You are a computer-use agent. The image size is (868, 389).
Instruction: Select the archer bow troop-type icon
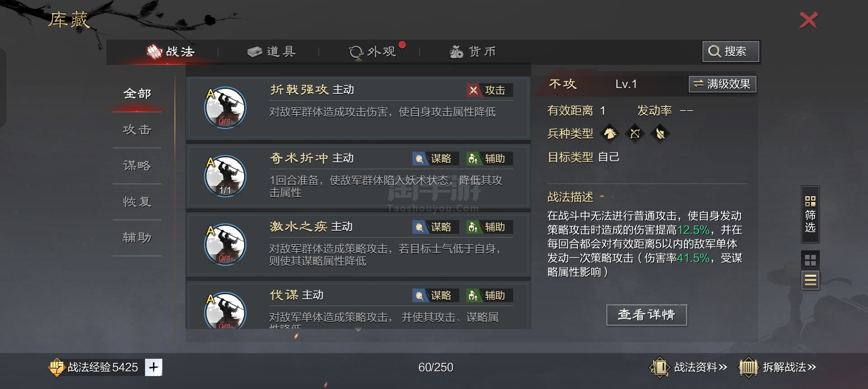tap(635, 134)
